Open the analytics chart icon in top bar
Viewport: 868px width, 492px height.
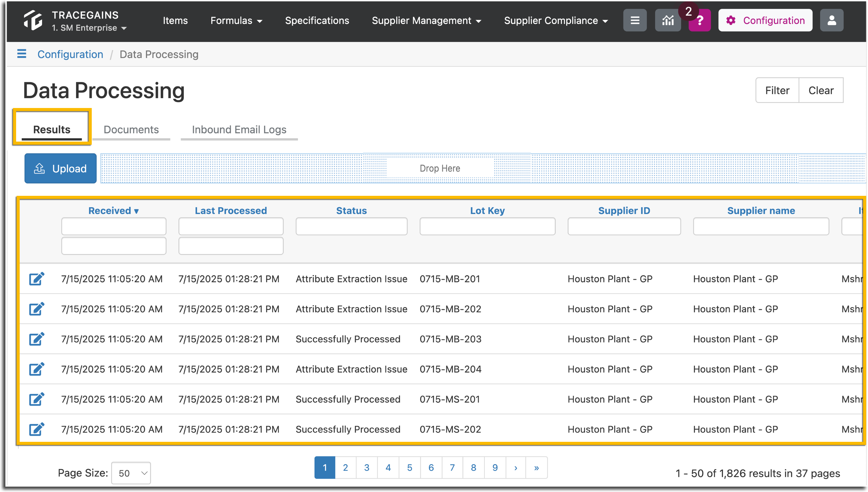(668, 20)
